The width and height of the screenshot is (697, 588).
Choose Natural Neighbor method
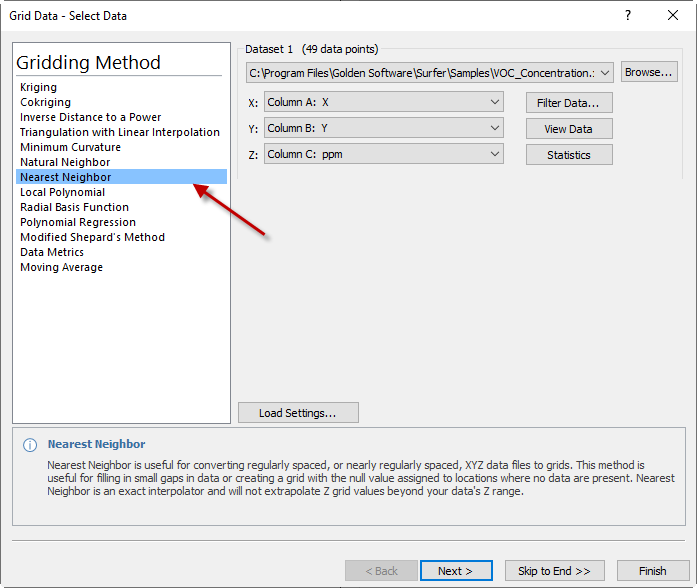pyautogui.click(x=65, y=162)
